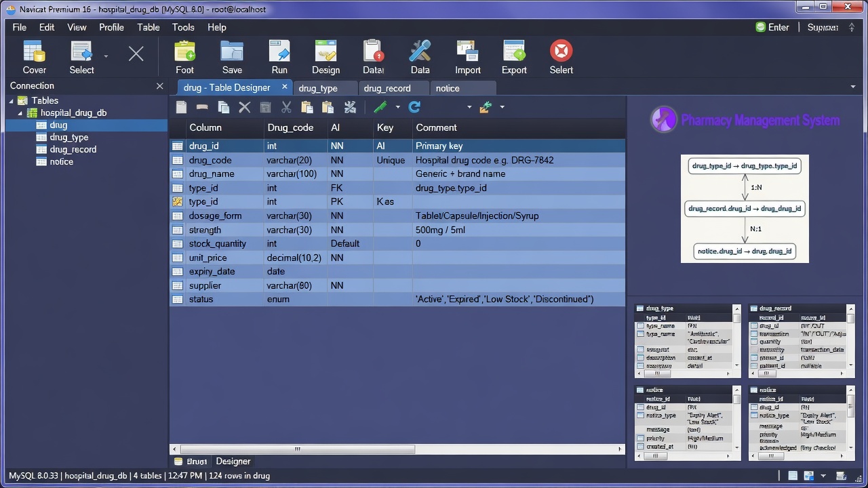
Task: Select the drug table in tree
Action: (x=86, y=125)
